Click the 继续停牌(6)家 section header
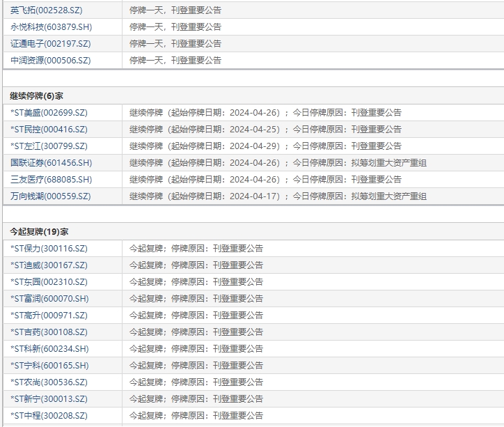504x427 pixels. (36, 95)
